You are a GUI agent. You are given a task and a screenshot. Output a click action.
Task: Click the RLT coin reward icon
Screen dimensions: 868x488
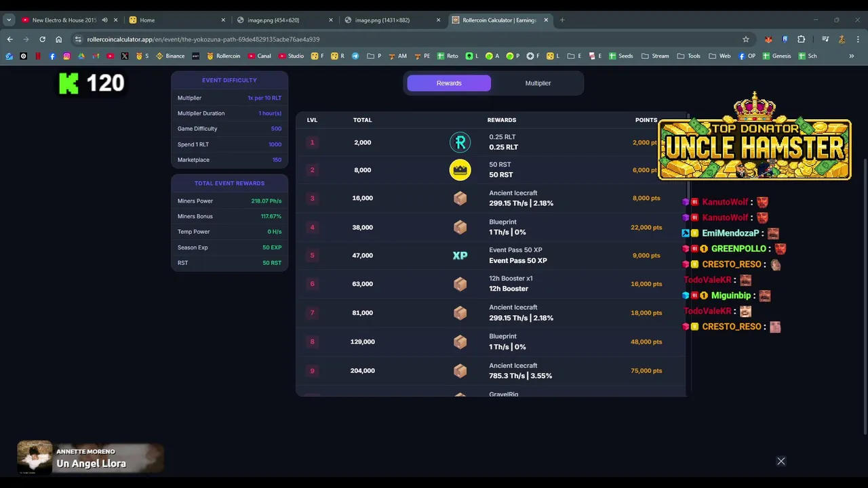point(460,142)
